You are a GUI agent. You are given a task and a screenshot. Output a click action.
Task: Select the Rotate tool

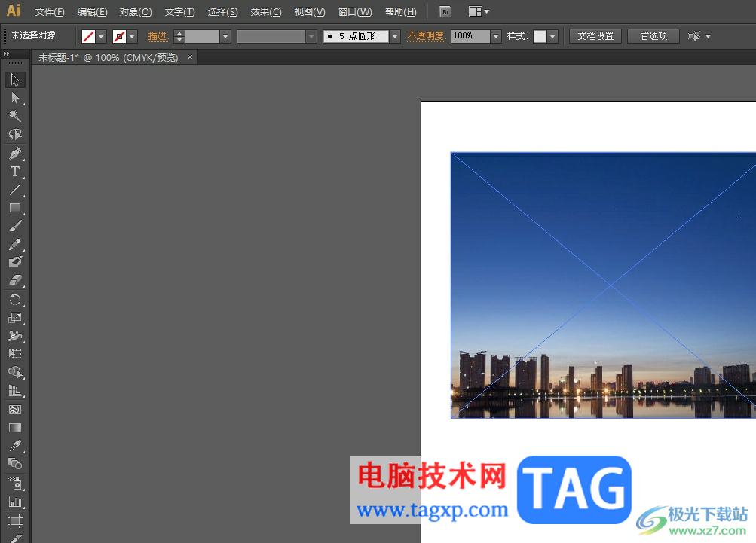tap(15, 300)
